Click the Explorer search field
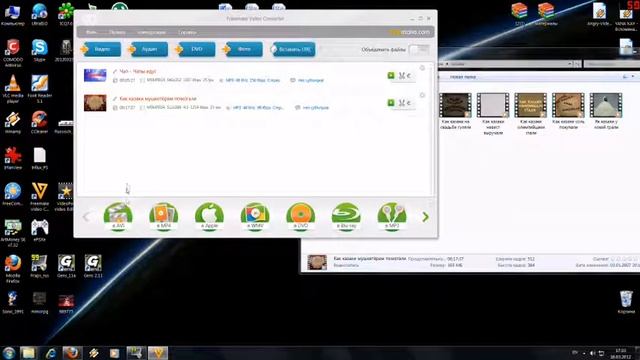 [611, 64]
